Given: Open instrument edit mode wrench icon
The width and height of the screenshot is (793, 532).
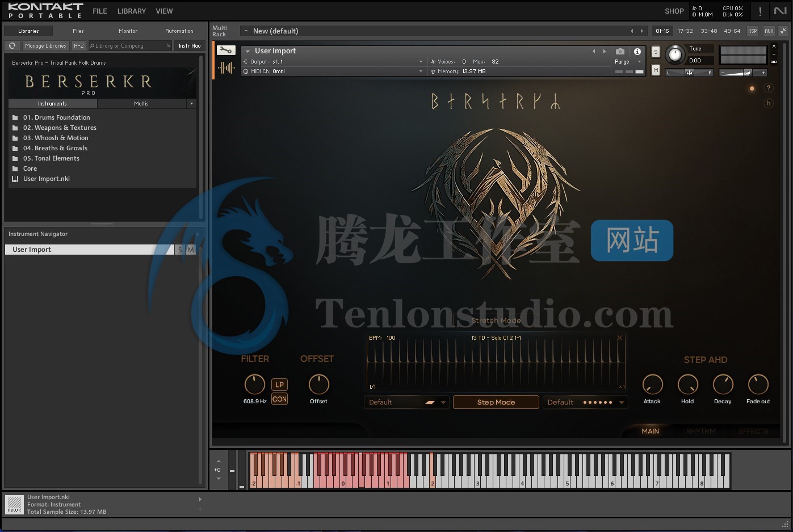Looking at the screenshot, I should coord(226,50).
